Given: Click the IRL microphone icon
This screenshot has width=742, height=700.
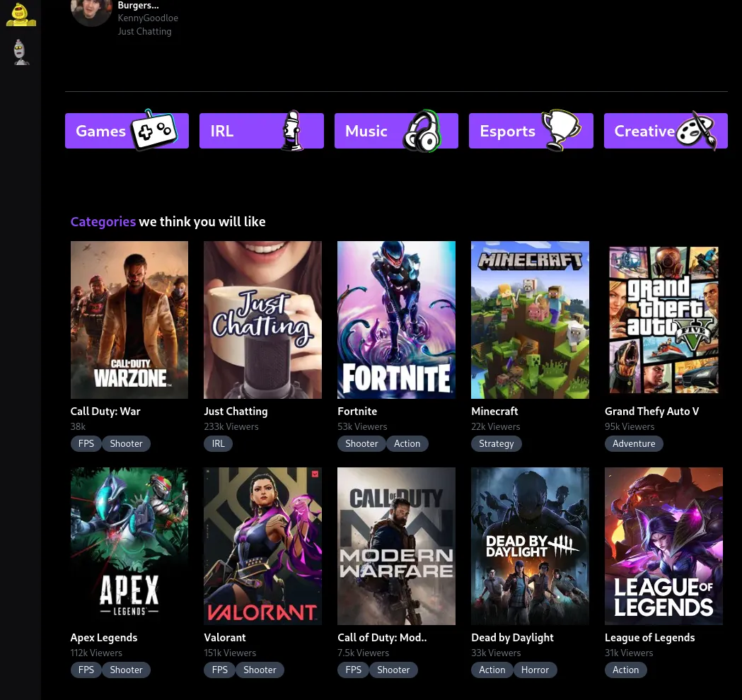Looking at the screenshot, I should [290, 130].
